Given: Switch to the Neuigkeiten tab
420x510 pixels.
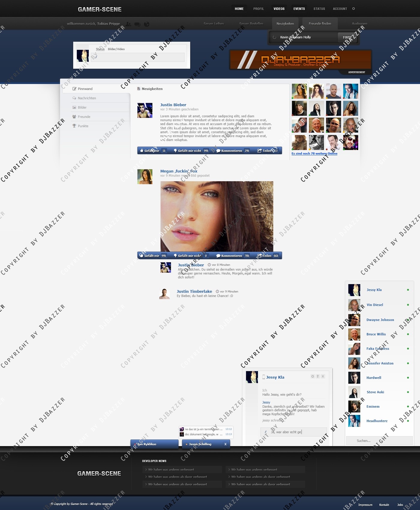Looking at the screenshot, I should coord(285,24).
